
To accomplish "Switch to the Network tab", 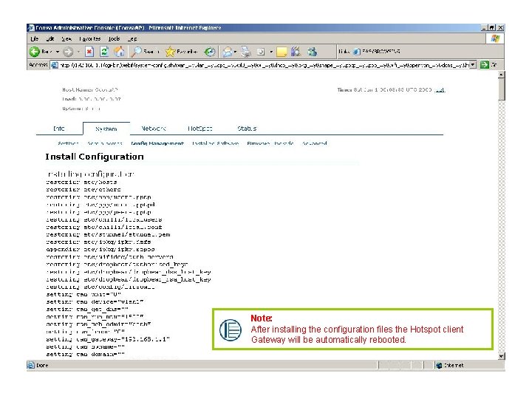I will pos(154,129).
